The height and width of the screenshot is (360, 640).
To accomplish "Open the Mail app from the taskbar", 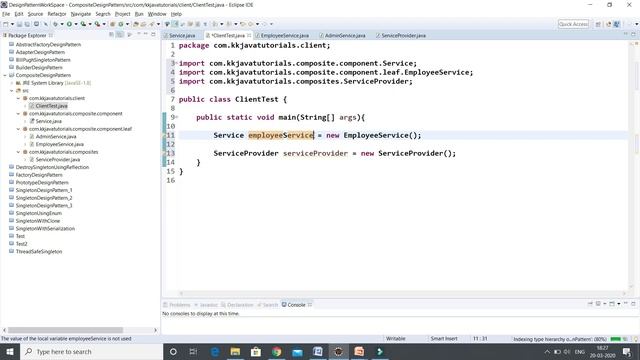I will [x=297, y=351].
